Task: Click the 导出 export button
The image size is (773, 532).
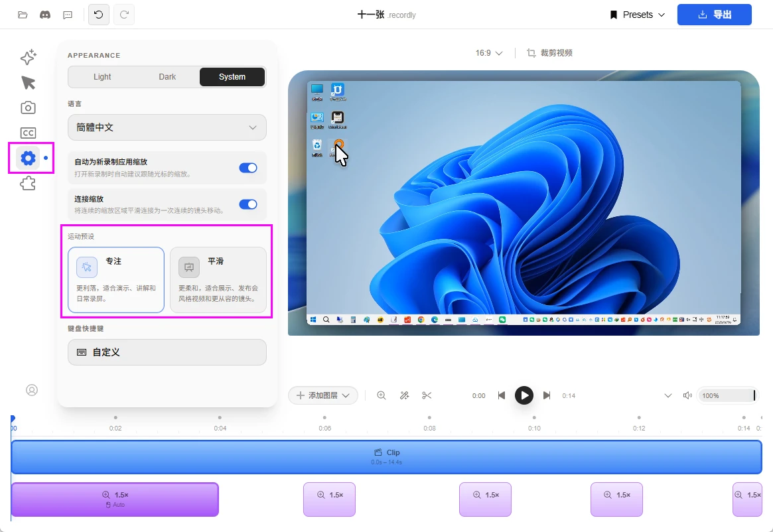Action: coord(715,15)
